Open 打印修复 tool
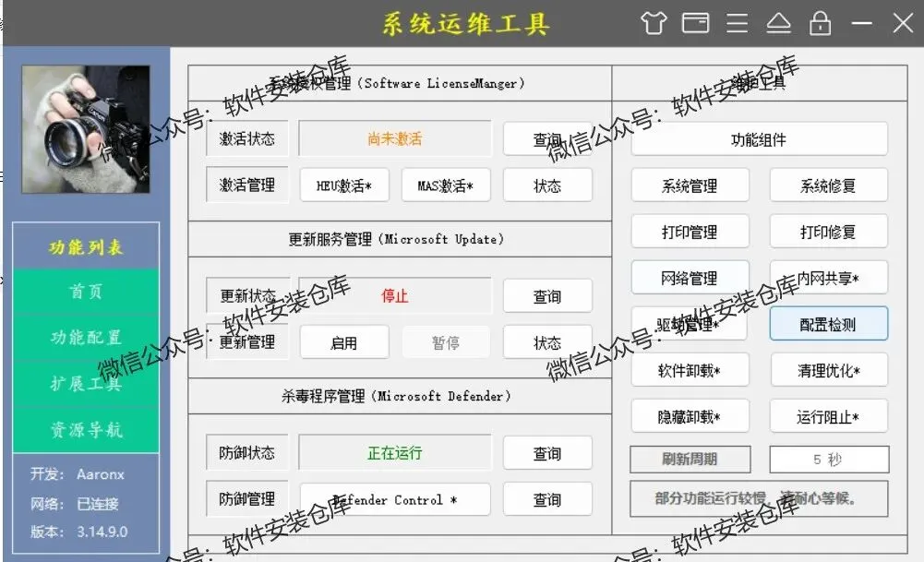 point(829,232)
